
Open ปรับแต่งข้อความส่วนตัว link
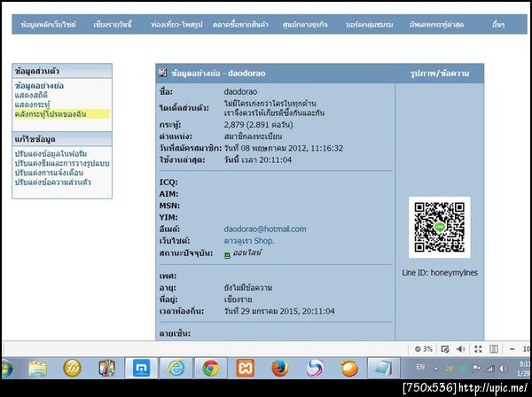click(52, 182)
